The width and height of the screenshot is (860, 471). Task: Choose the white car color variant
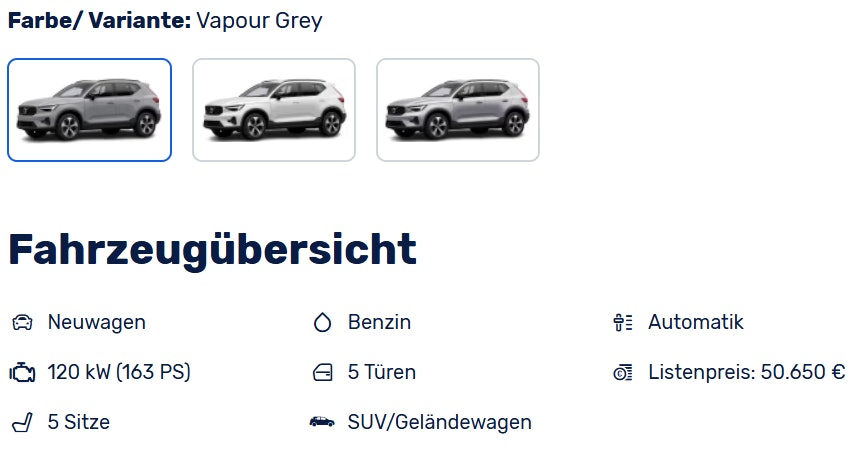pyautogui.click(x=274, y=110)
